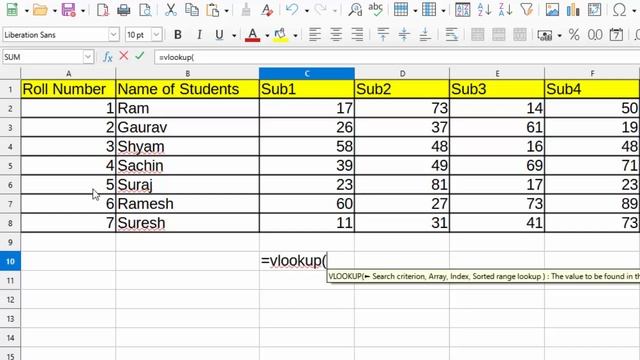The width and height of the screenshot is (640, 360).
Task: Toggle Align Left
Action: (x=315, y=35)
